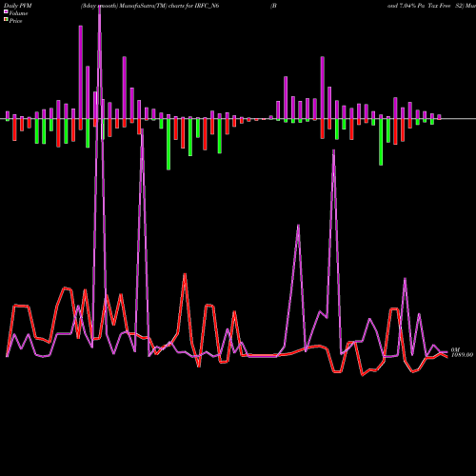Select the Price legend label
The height and width of the screenshot is (476, 476).
15,21
